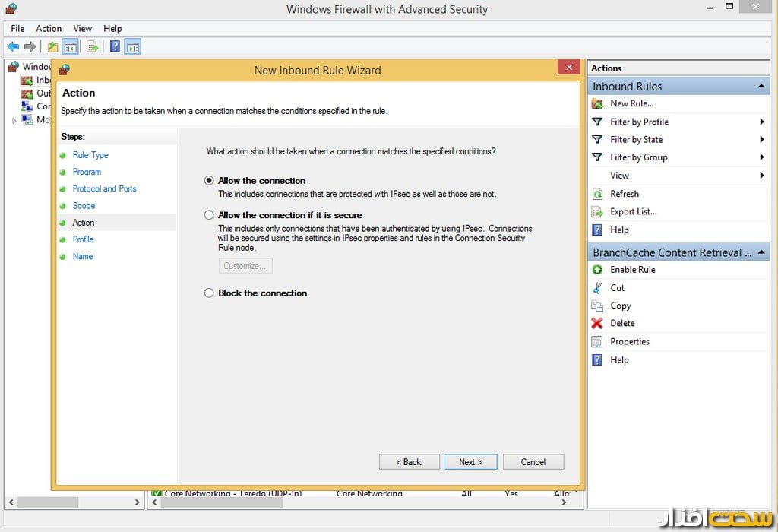
Task: Click the green Enable Rule icon
Action: [597, 270]
